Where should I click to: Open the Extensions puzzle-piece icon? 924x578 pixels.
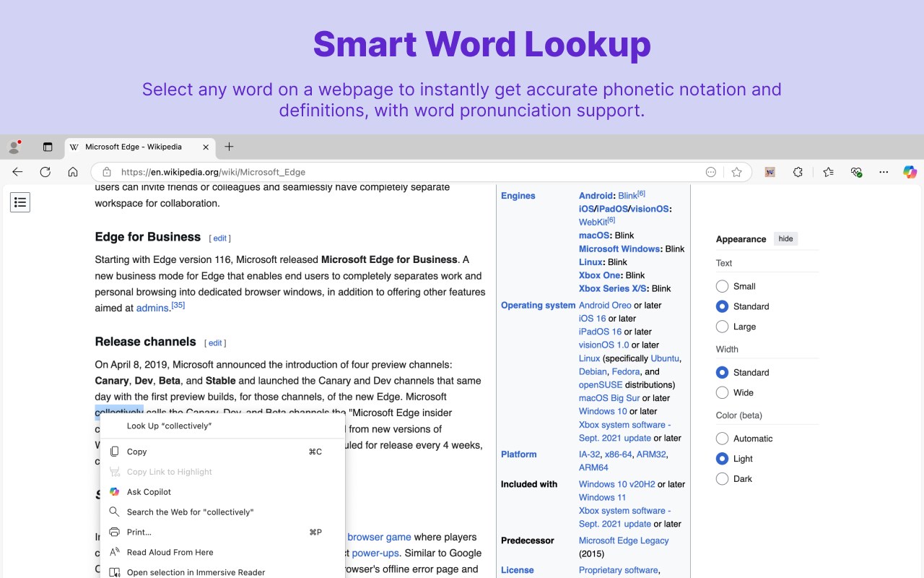click(798, 172)
